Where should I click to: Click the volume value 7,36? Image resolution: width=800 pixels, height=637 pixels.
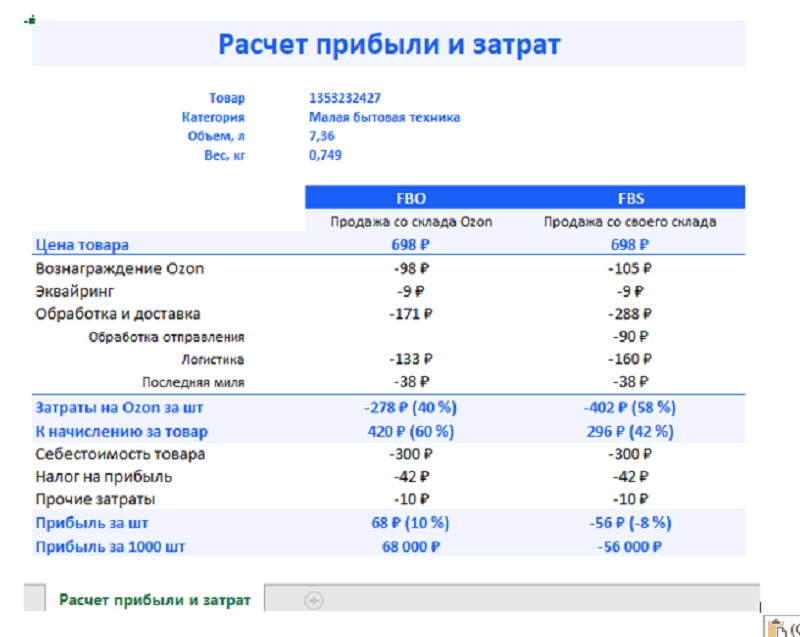[x=321, y=136]
